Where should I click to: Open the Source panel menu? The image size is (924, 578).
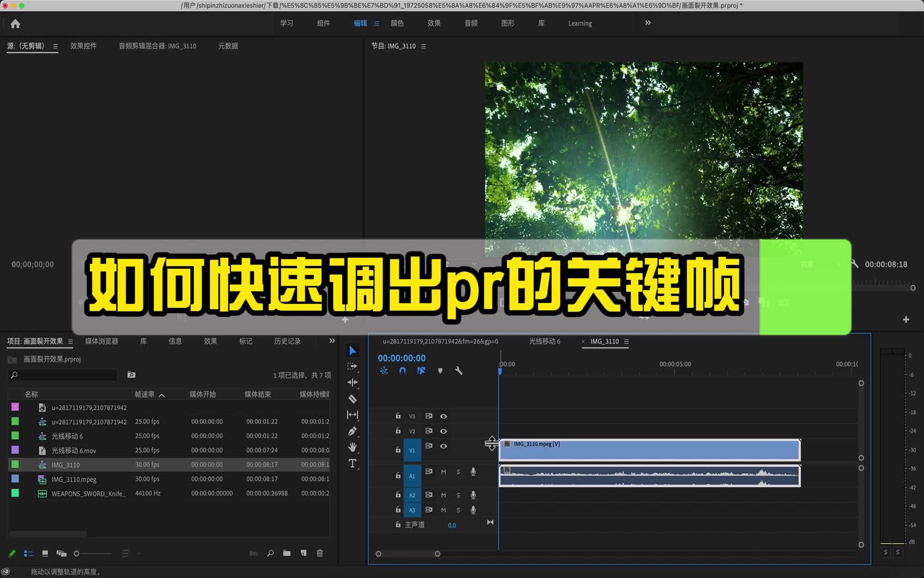tap(55, 47)
